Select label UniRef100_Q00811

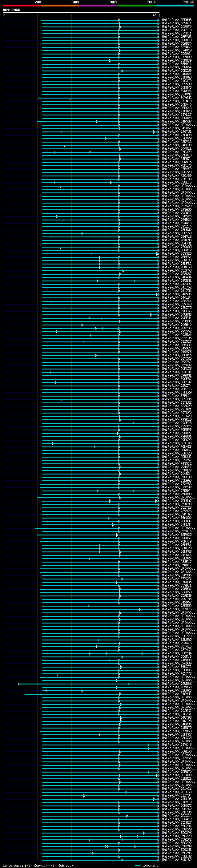[x=177, y=149]
